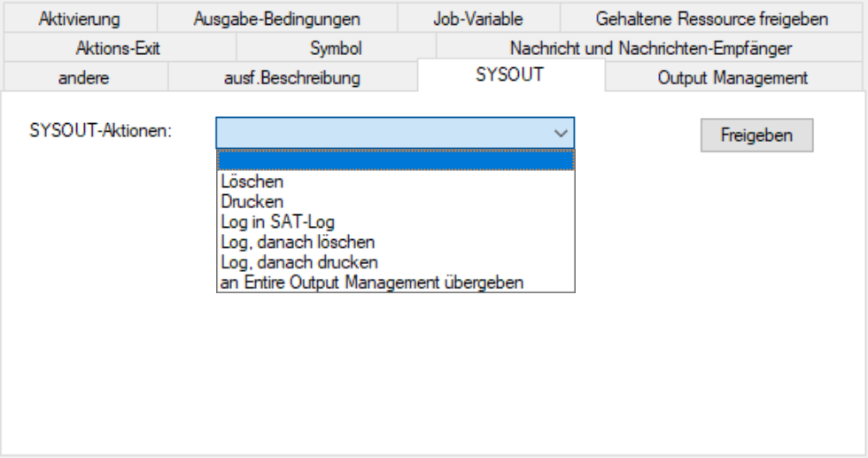This screenshot has height=458, width=868.
Task: Switch to the ausf.Beschreibung tab
Action: [x=291, y=78]
